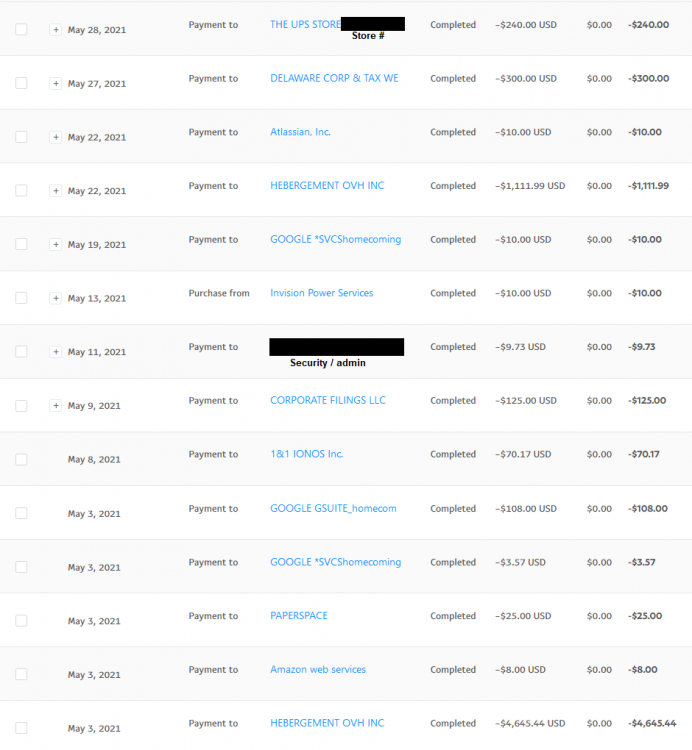
Task: Tick the checkbox for 1&1 IONOS payment
Action: pyautogui.click(x=21, y=459)
